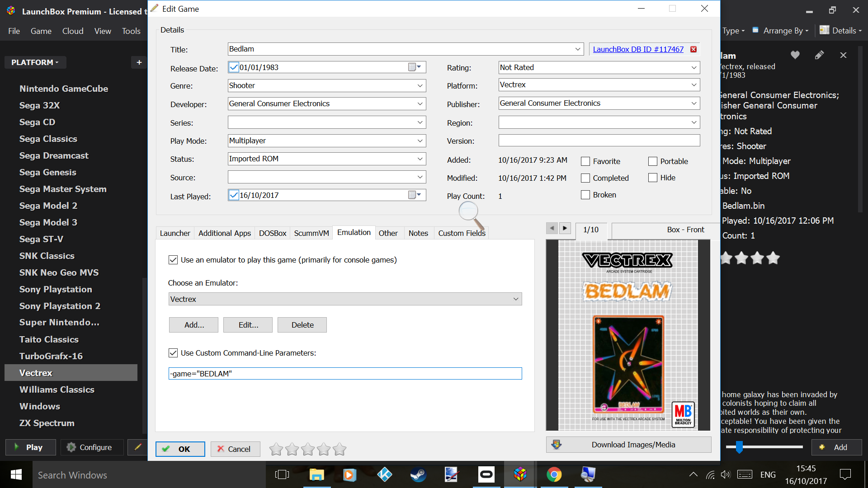Show previous game image arrow
Viewport: 868px width, 488px height.
click(552, 228)
